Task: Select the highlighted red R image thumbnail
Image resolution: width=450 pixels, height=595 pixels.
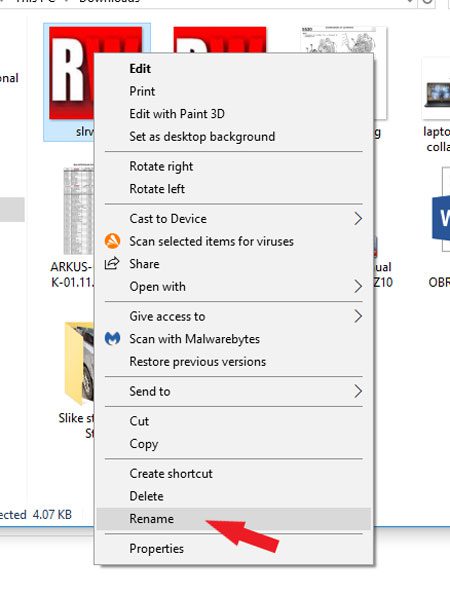Action: coord(71,73)
